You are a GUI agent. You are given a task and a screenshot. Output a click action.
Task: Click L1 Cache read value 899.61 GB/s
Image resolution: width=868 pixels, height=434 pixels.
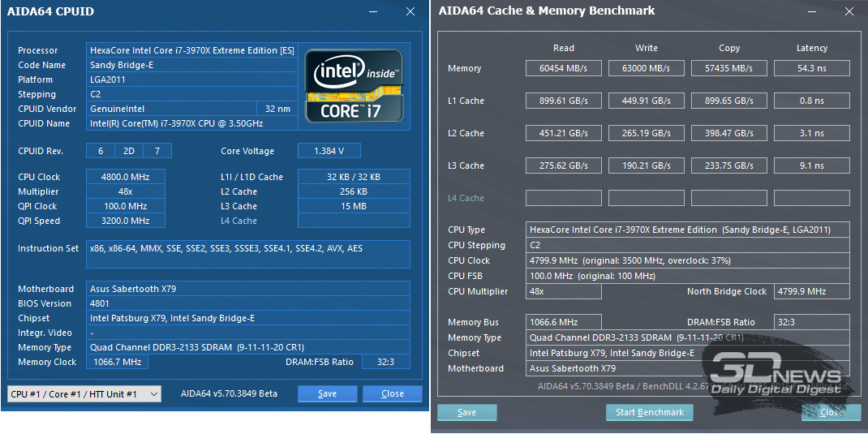coord(564,101)
